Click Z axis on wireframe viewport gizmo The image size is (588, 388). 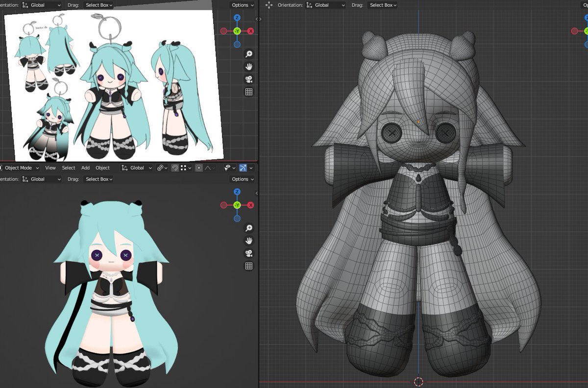(x=586, y=18)
